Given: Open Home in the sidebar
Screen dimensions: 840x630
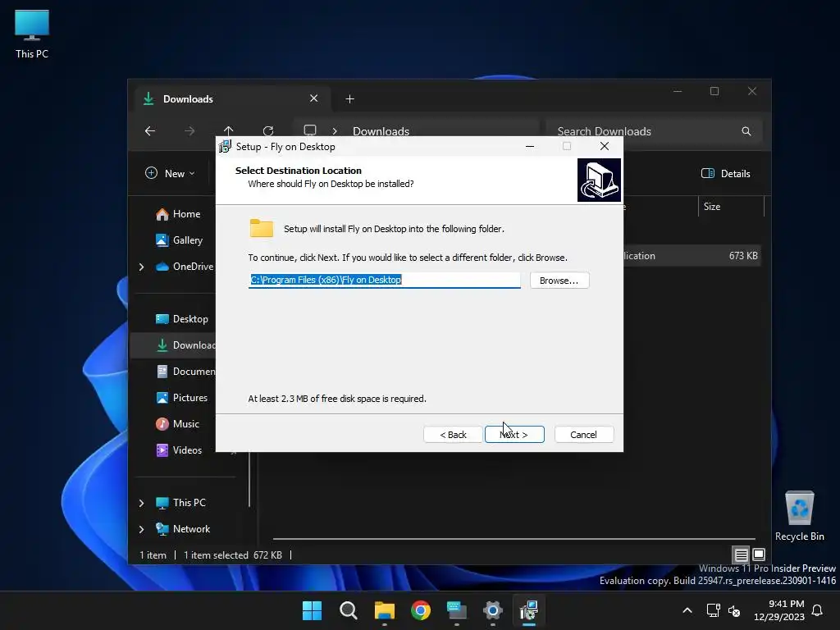Looking at the screenshot, I should [x=178, y=214].
